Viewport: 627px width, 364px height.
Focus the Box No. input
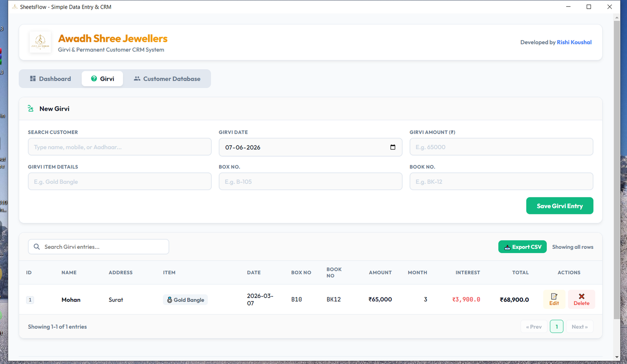[310, 181]
